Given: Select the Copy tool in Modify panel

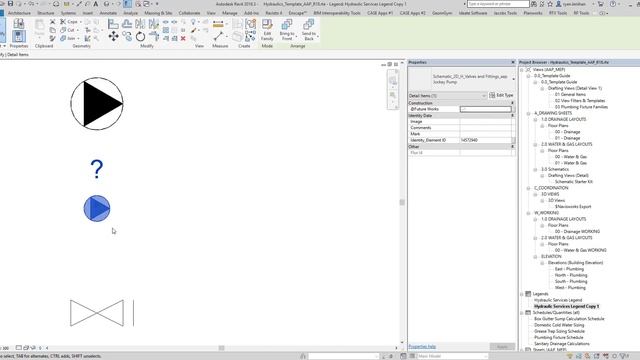Looking at the screenshot, I should click(x=127, y=37).
